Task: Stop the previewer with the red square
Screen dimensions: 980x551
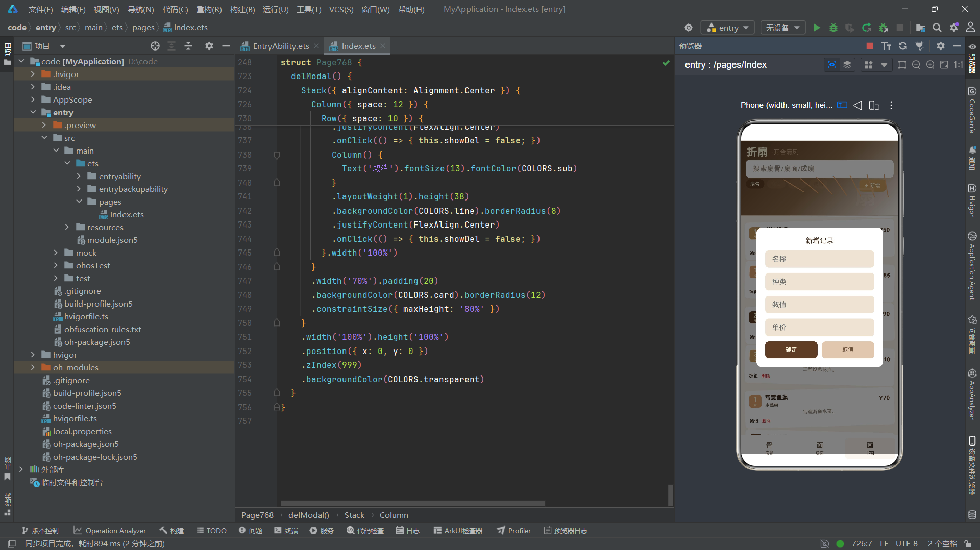Action: pos(870,46)
